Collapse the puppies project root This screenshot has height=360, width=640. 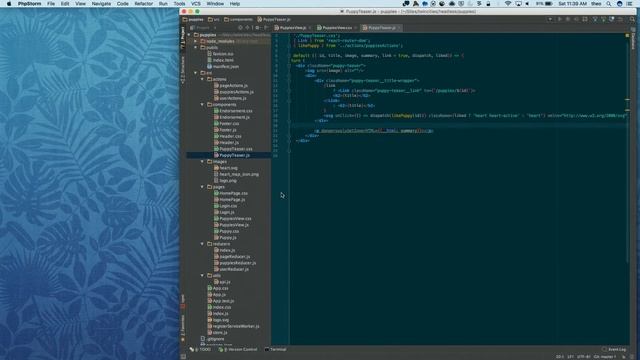click(189, 35)
